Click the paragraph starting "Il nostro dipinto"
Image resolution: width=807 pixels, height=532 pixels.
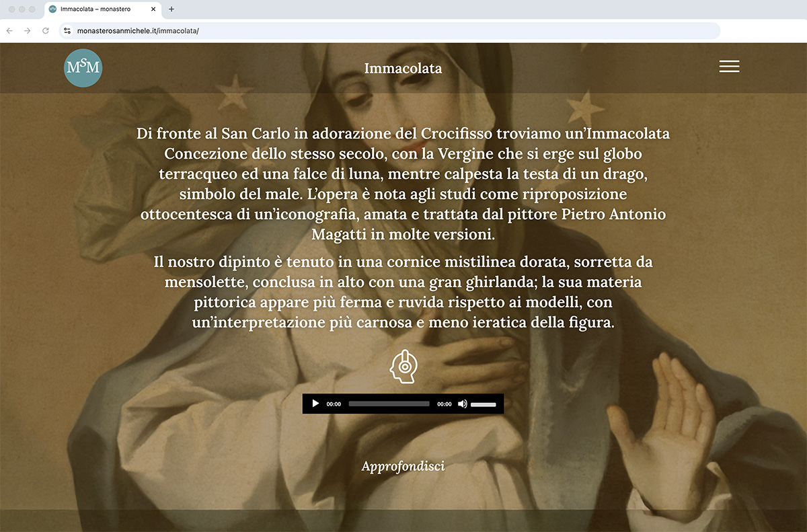pos(403,292)
